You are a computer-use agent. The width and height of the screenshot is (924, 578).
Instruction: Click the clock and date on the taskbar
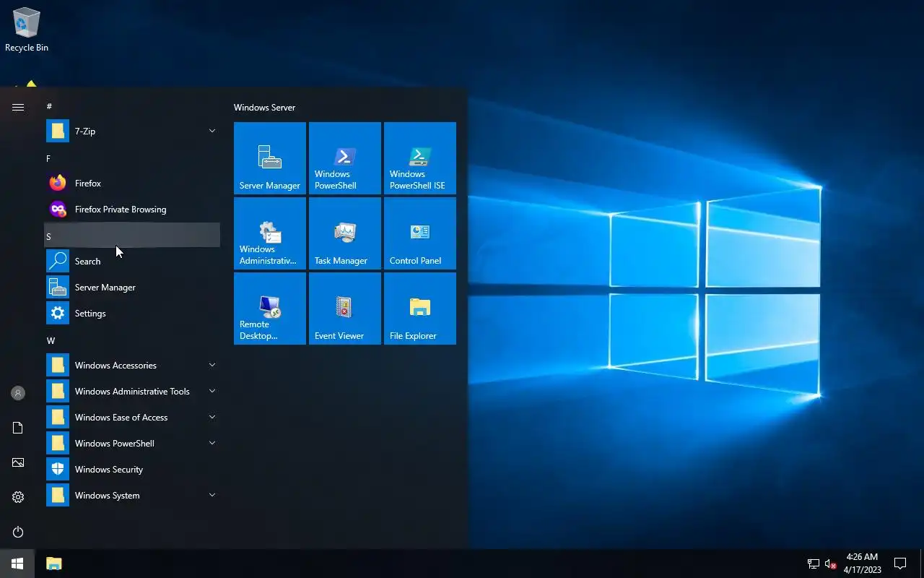pyautogui.click(x=862, y=564)
